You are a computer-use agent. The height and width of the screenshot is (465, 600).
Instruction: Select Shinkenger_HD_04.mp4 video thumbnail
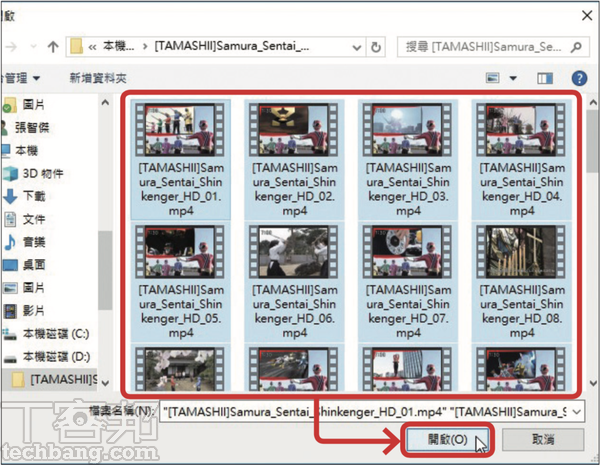[521, 129]
